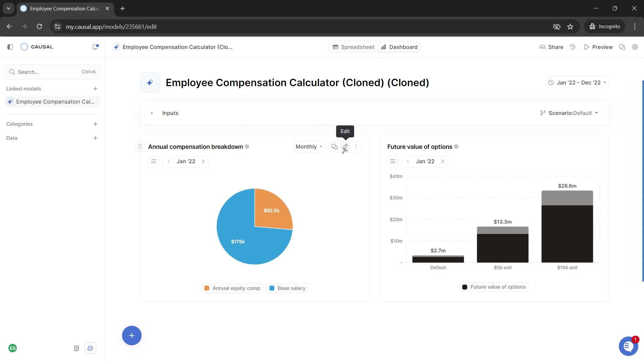Click Preview button

[x=598, y=47]
